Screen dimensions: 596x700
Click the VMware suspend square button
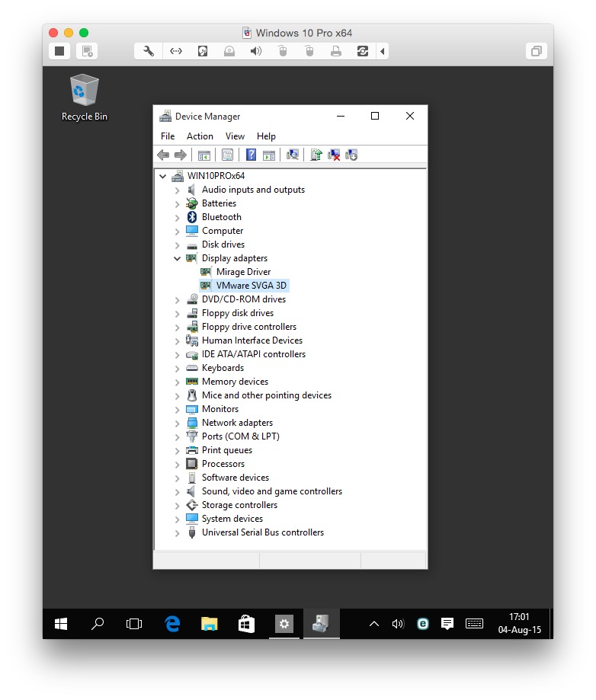point(59,51)
